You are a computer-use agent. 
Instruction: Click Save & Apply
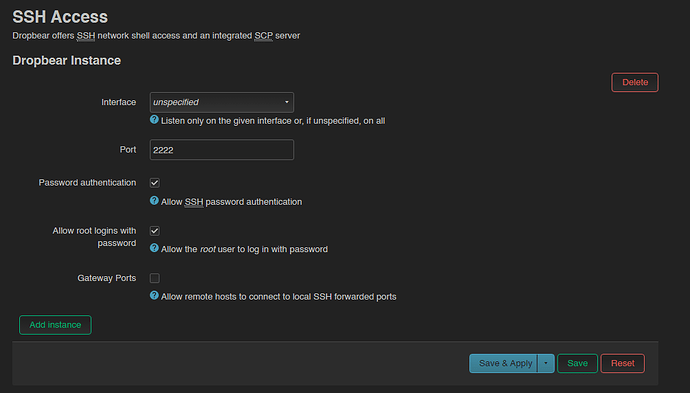(503, 364)
